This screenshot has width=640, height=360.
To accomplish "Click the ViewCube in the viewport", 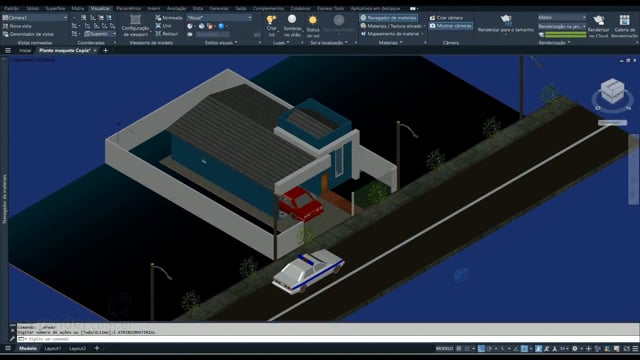I will click(x=612, y=91).
